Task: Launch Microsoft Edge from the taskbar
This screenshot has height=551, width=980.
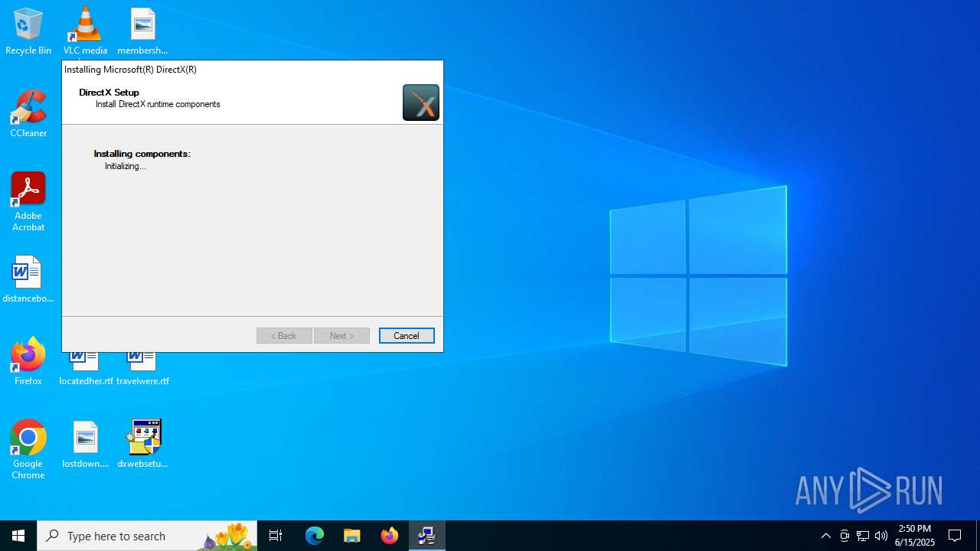Action: coord(315,536)
